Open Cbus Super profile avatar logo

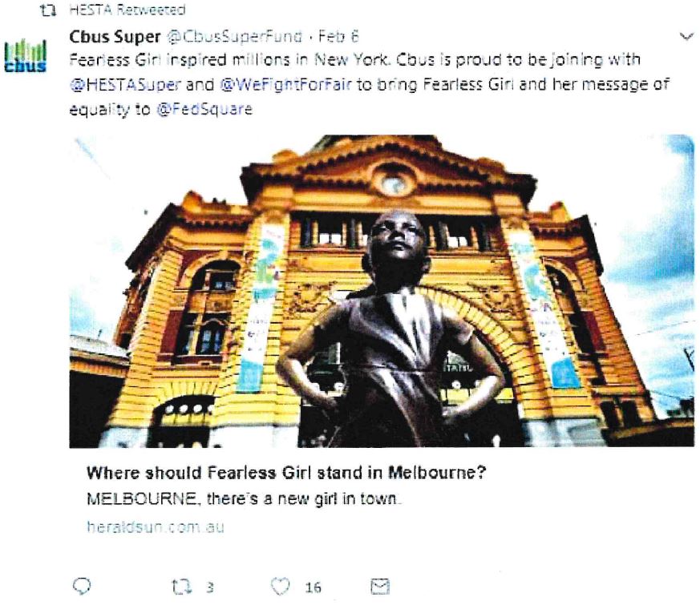pos(25,56)
